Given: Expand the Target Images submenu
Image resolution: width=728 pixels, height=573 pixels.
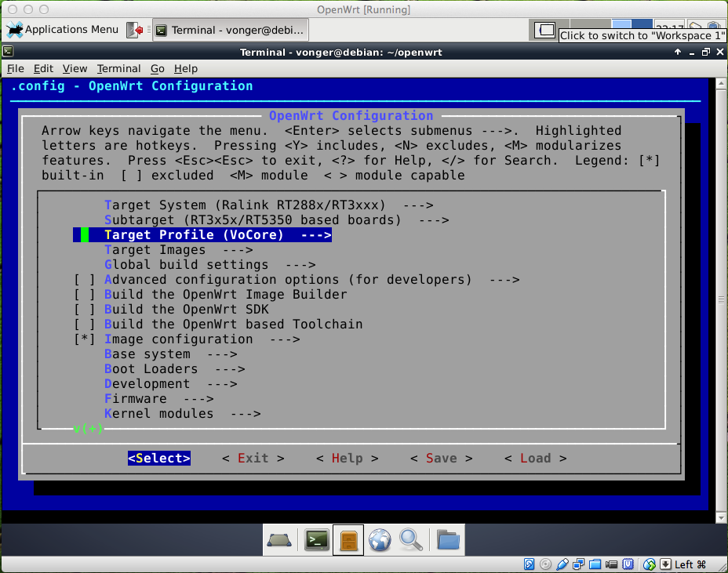Looking at the screenshot, I should (x=179, y=249).
